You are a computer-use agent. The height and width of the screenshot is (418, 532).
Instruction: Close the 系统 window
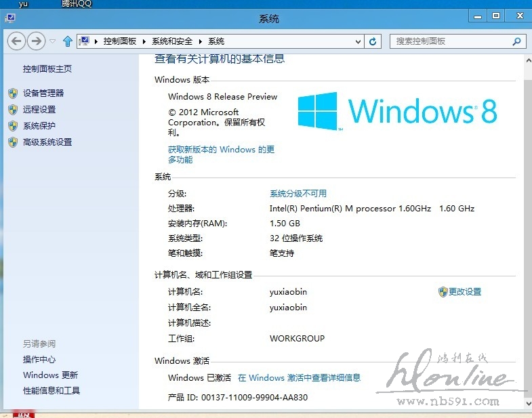[519, 16]
